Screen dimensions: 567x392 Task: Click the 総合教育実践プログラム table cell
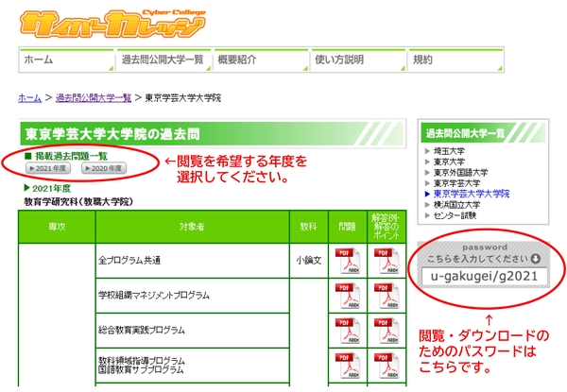193,331
